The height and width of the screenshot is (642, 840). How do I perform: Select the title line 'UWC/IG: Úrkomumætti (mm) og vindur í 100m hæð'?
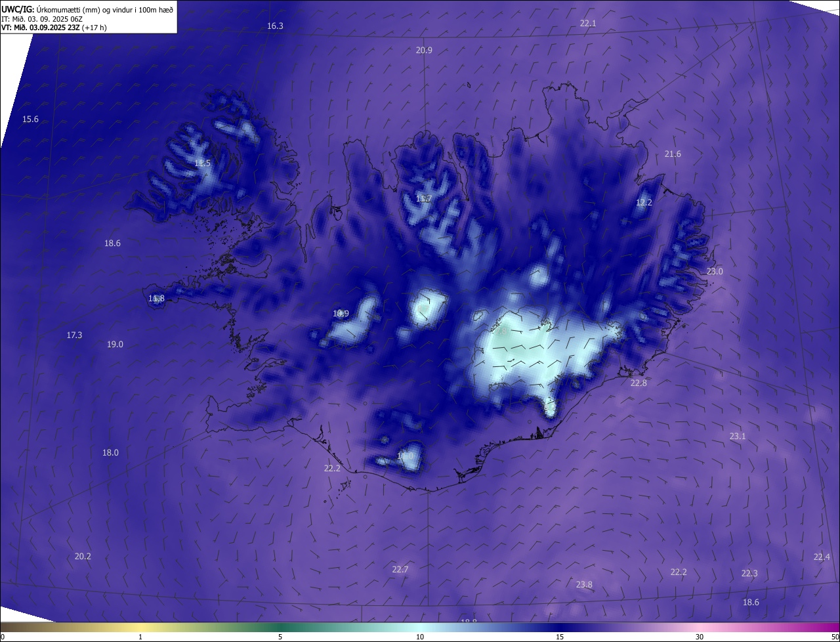[x=87, y=9]
